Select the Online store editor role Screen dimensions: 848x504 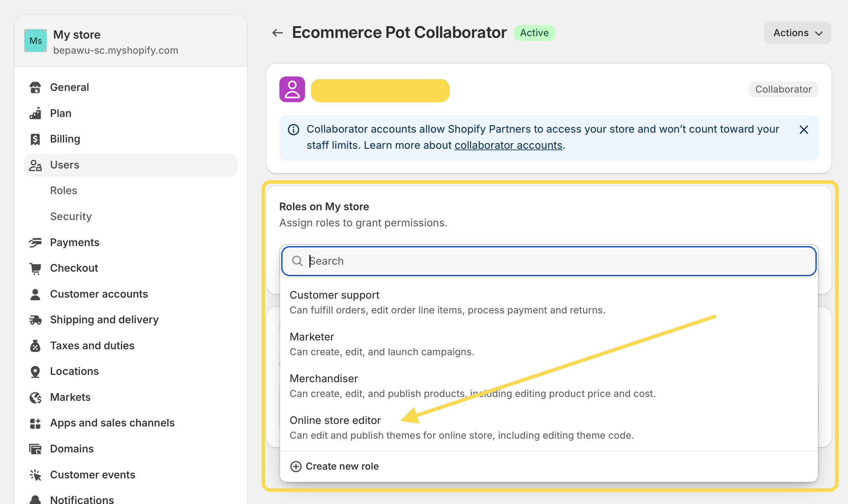(549, 428)
